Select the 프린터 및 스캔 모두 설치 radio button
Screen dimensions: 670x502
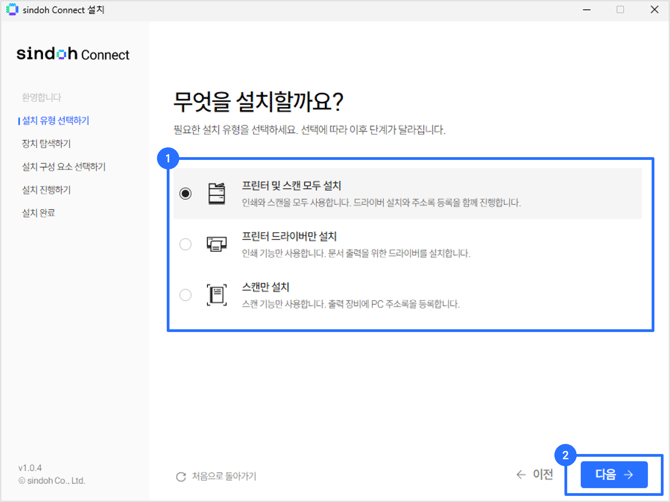pyautogui.click(x=185, y=194)
